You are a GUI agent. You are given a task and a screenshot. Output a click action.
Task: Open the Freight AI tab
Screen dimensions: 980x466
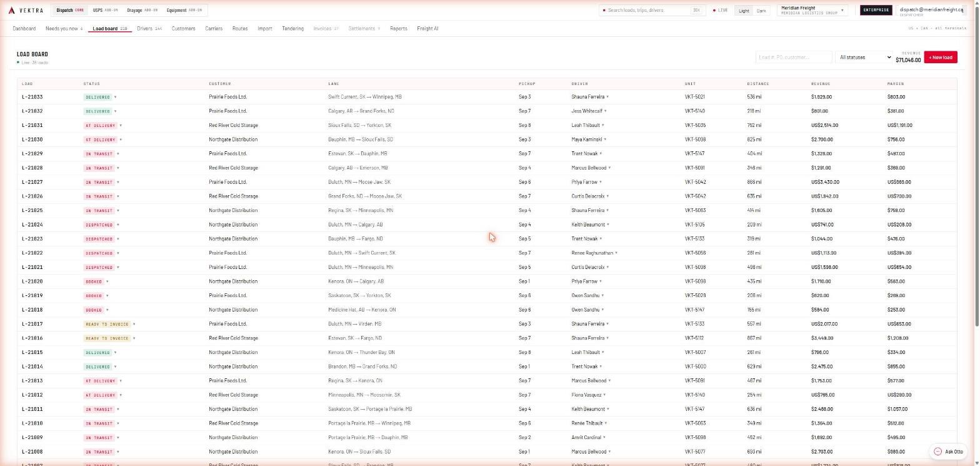(x=427, y=29)
